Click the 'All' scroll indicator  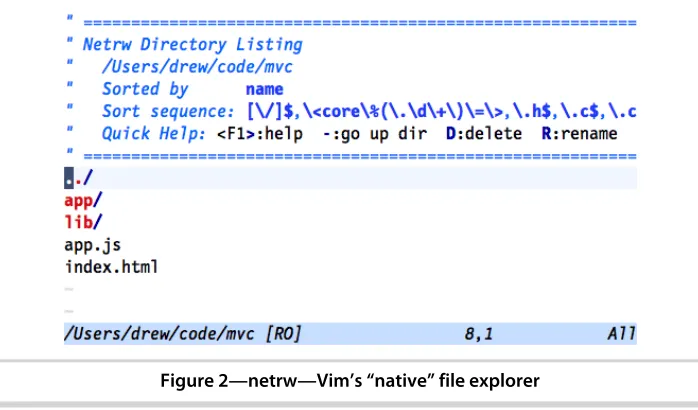pos(622,334)
